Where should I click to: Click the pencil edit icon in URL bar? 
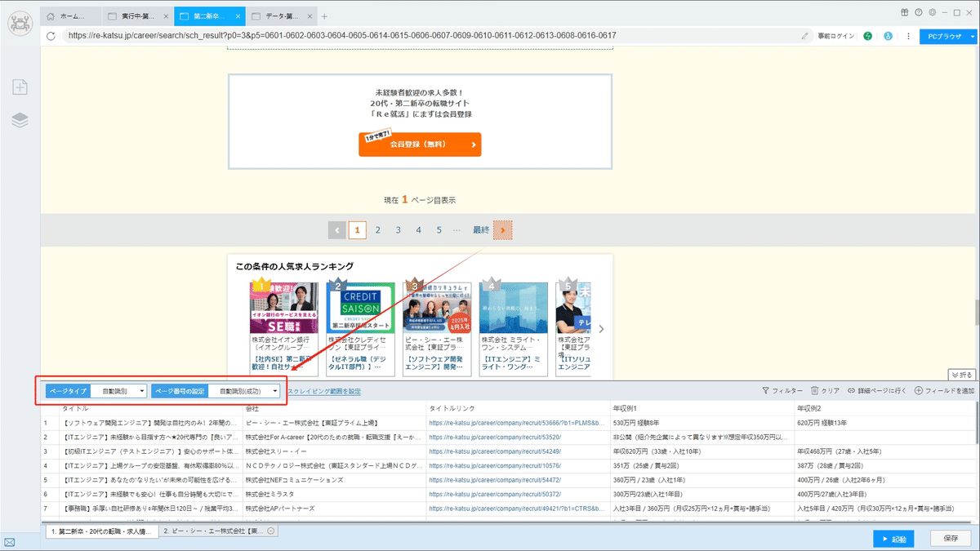804,36
